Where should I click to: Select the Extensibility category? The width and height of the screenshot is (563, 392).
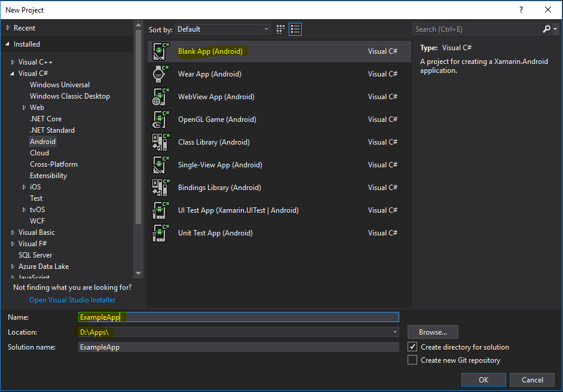pyautogui.click(x=48, y=176)
